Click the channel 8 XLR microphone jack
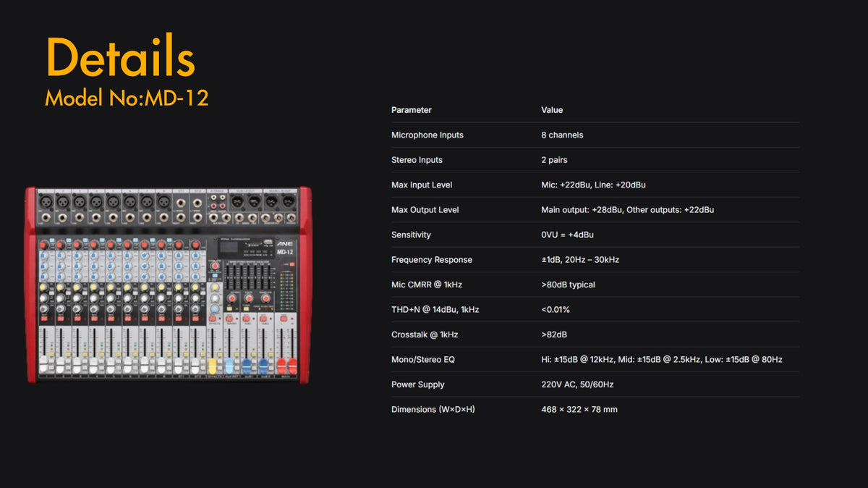The image size is (868, 488). coord(163,201)
